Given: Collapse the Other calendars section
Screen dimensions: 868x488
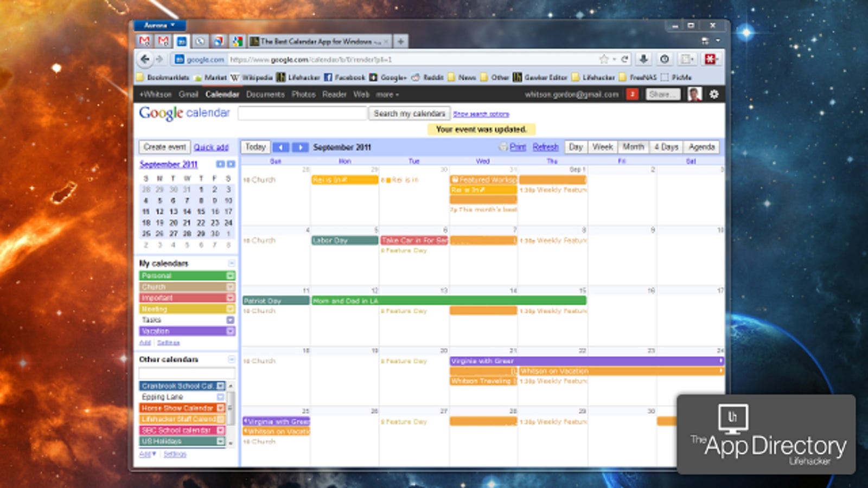Looking at the screenshot, I should (x=231, y=359).
